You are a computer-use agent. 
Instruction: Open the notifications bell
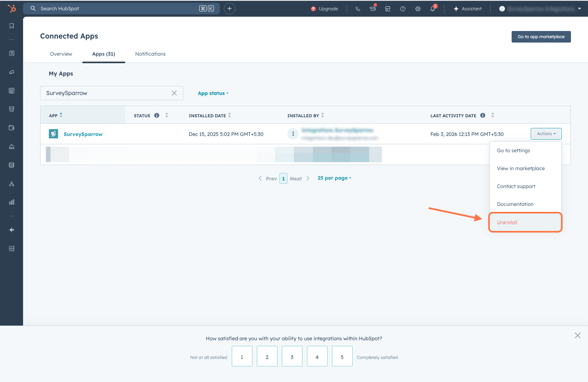click(x=433, y=9)
